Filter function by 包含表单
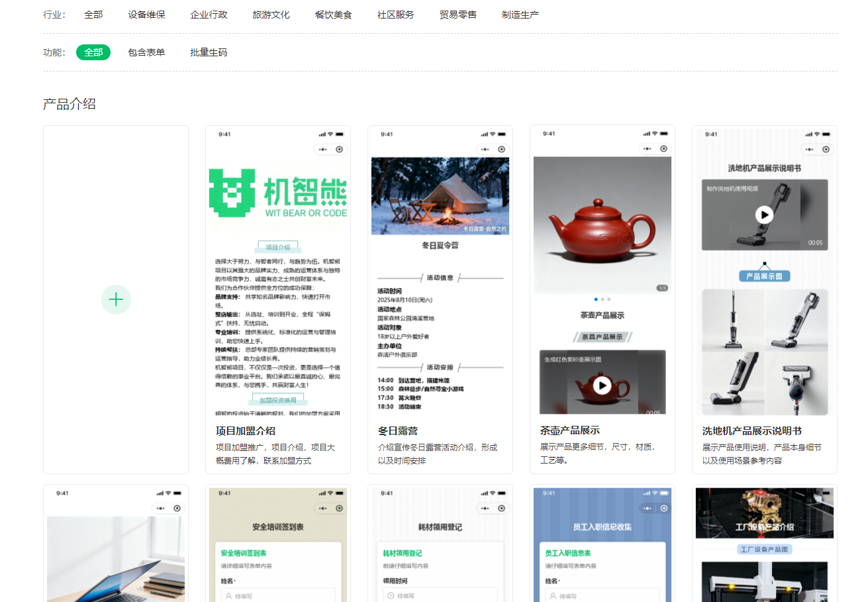 coord(146,52)
